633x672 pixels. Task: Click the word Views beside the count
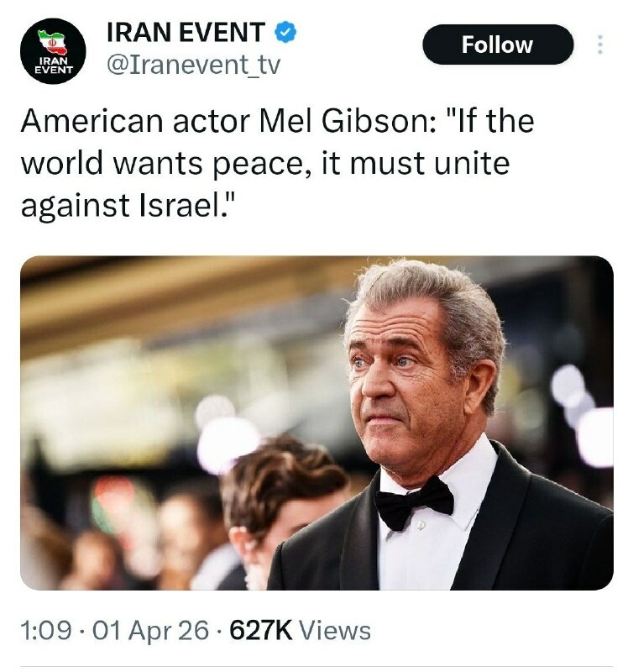[x=334, y=630]
